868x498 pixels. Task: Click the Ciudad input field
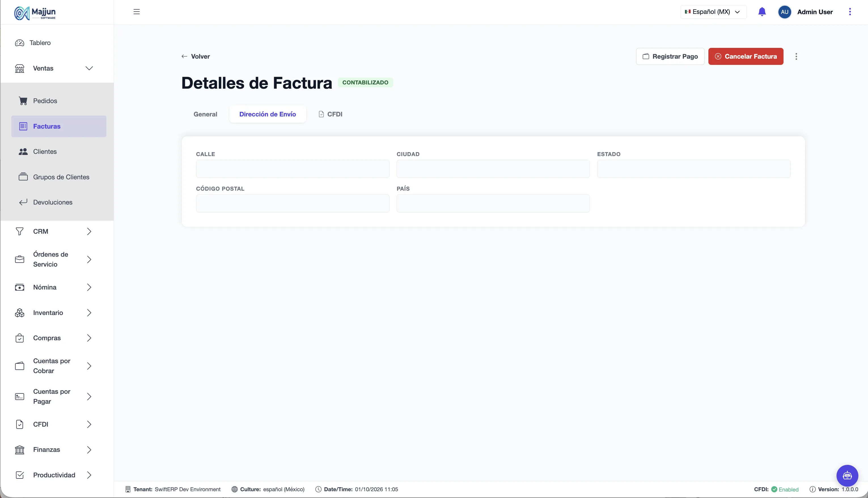pos(493,169)
